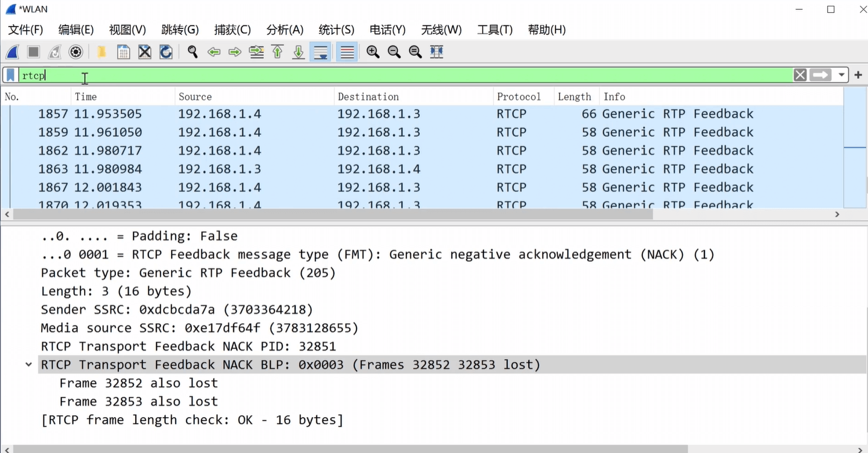Close the capture file icon

[144, 52]
